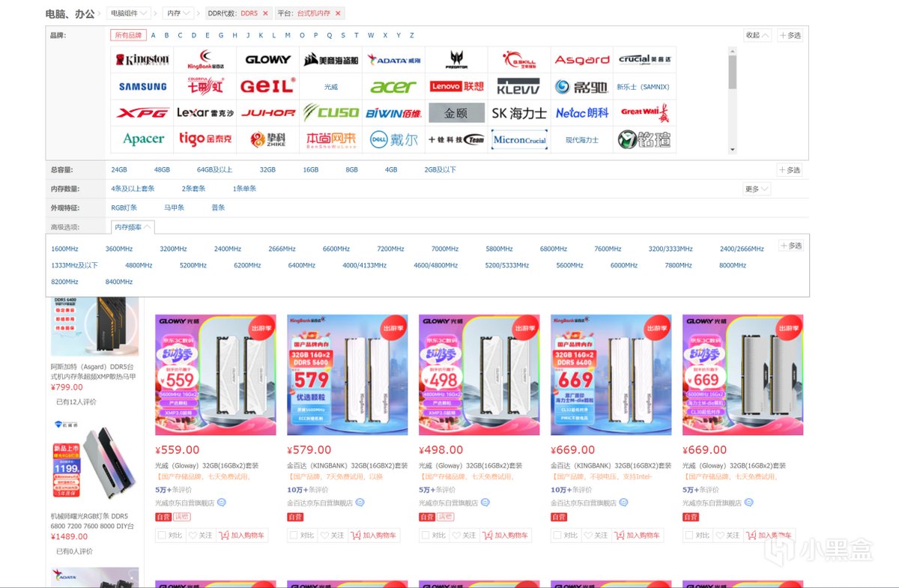The width and height of the screenshot is (899, 588).
Task: Filter by XPG brand logo
Action: (x=142, y=113)
